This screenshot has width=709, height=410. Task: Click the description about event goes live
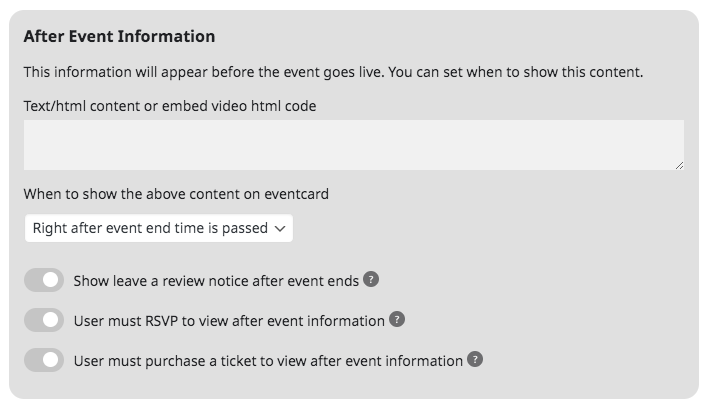coord(333,72)
